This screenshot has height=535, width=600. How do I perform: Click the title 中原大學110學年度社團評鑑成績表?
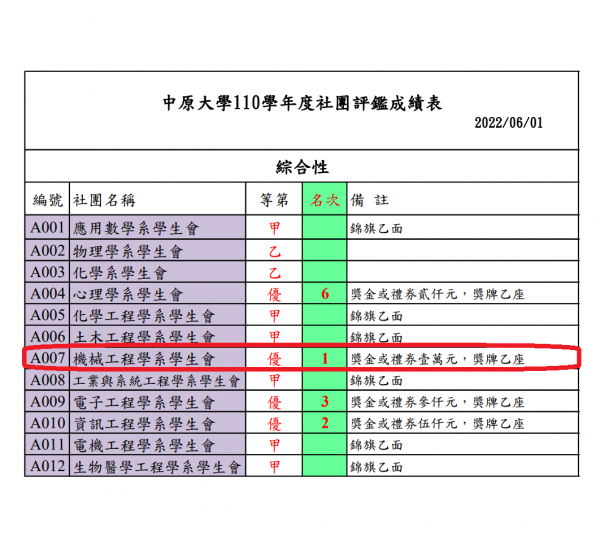click(302, 103)
